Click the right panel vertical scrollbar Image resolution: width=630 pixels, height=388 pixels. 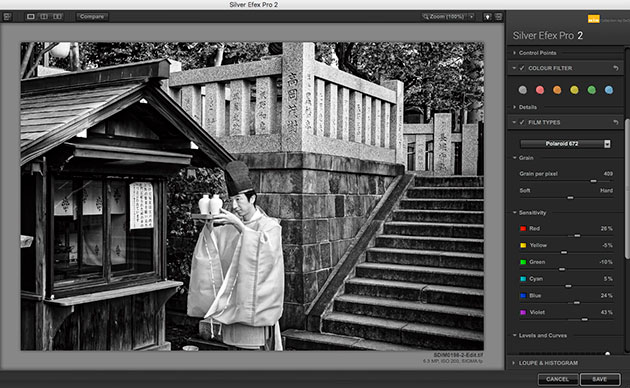[627, 189]
